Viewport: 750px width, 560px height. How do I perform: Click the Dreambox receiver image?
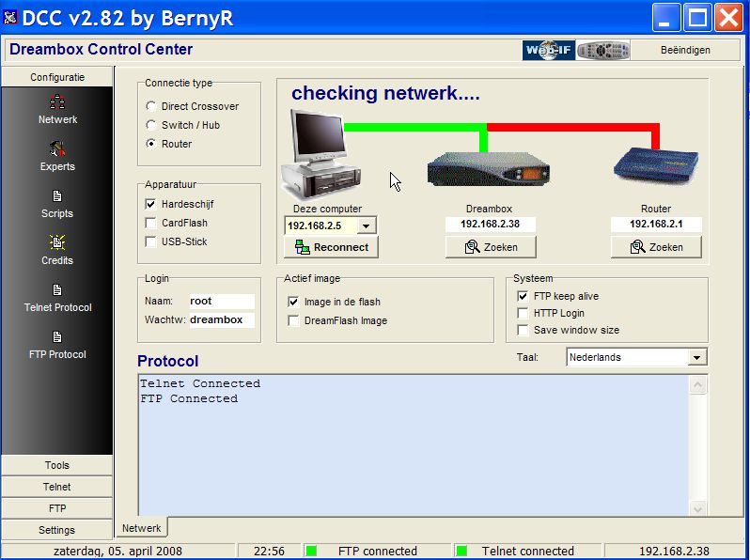click(489, 169)
